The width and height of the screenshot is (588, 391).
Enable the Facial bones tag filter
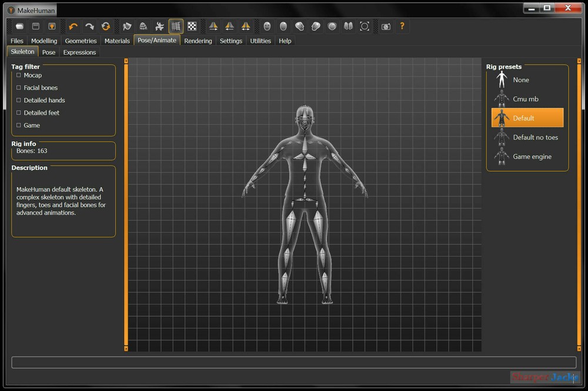tap(19, 88)
